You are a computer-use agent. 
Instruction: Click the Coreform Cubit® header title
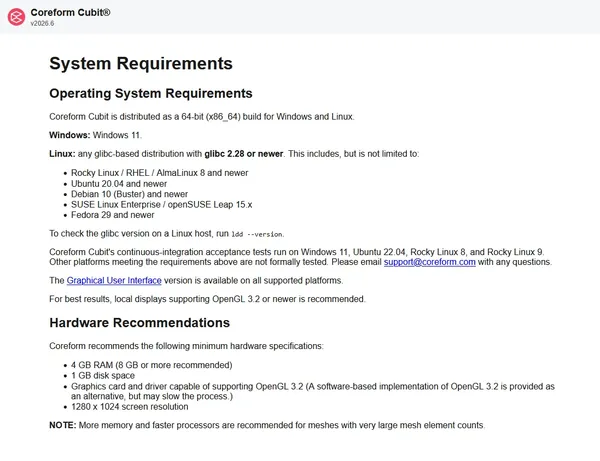70,12
